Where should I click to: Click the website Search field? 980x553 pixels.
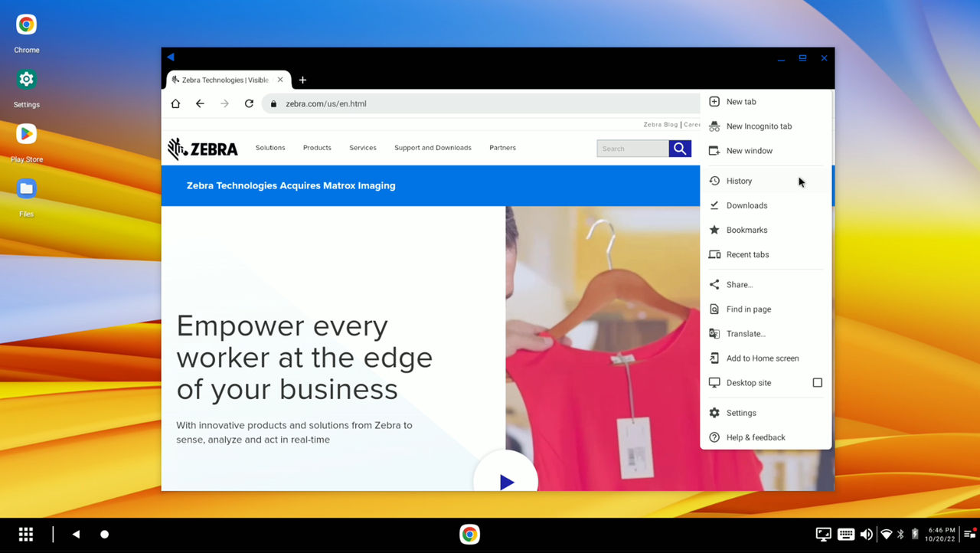click(633, 149)
